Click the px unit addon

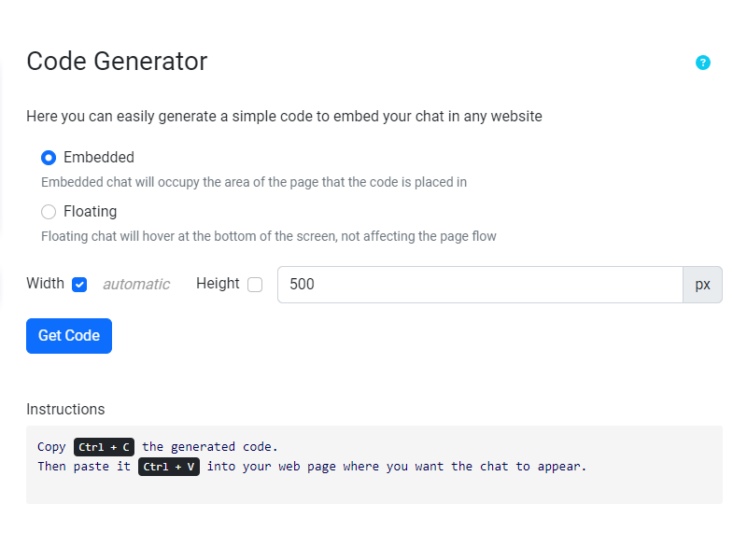702,285
